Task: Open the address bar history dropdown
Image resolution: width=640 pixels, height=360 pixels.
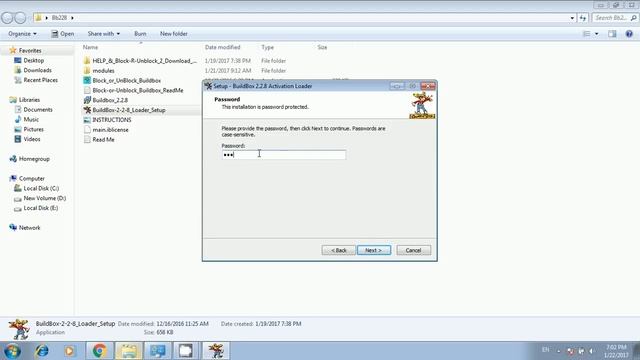Action: tap(572, 18)
